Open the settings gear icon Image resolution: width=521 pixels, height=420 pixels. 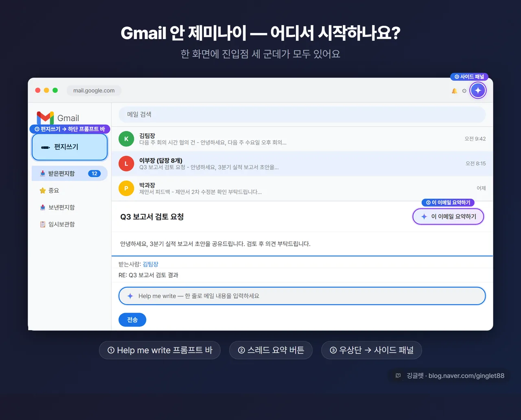[x=464, y=91]
